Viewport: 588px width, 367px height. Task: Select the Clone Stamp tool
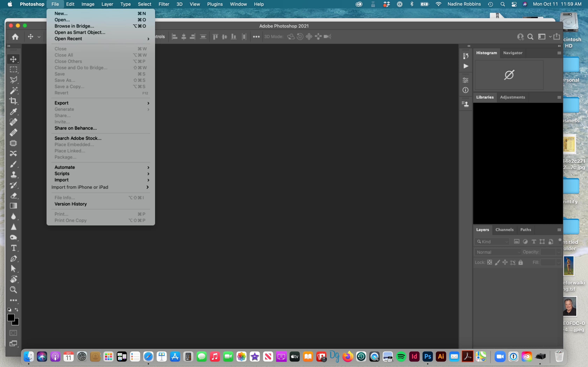click(x=13, y=175)
